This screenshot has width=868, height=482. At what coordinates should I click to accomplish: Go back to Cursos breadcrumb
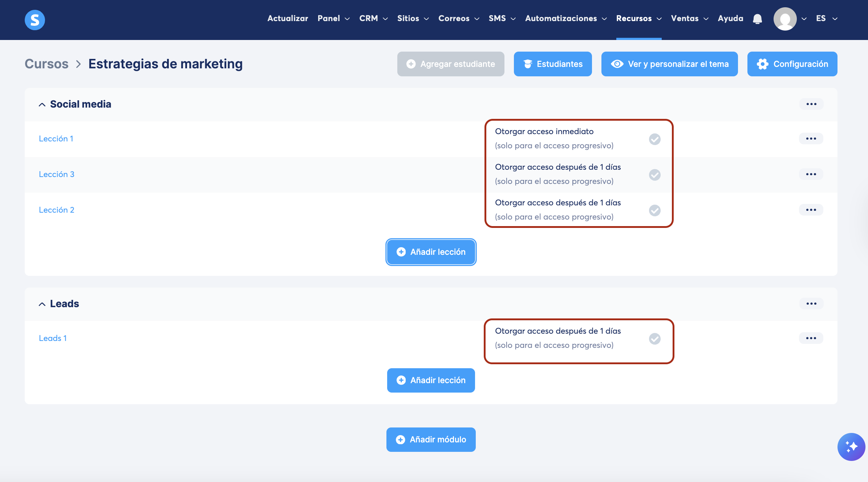click(x=46, y=64)
